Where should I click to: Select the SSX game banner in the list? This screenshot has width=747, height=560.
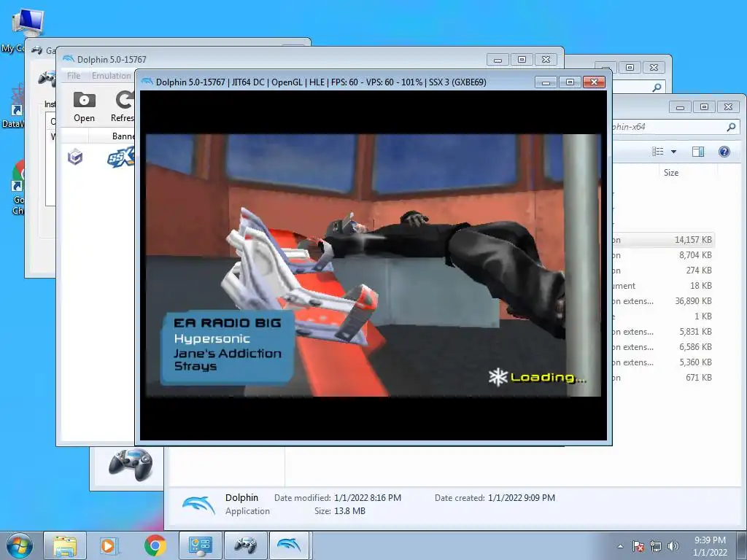[121, 157]
